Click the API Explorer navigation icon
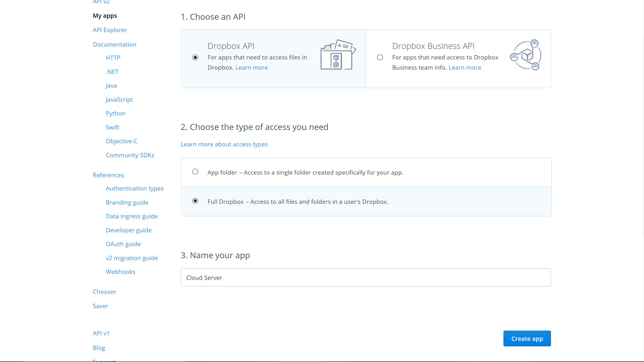Viewport: 644px width, 362px height. click(110, 30)
